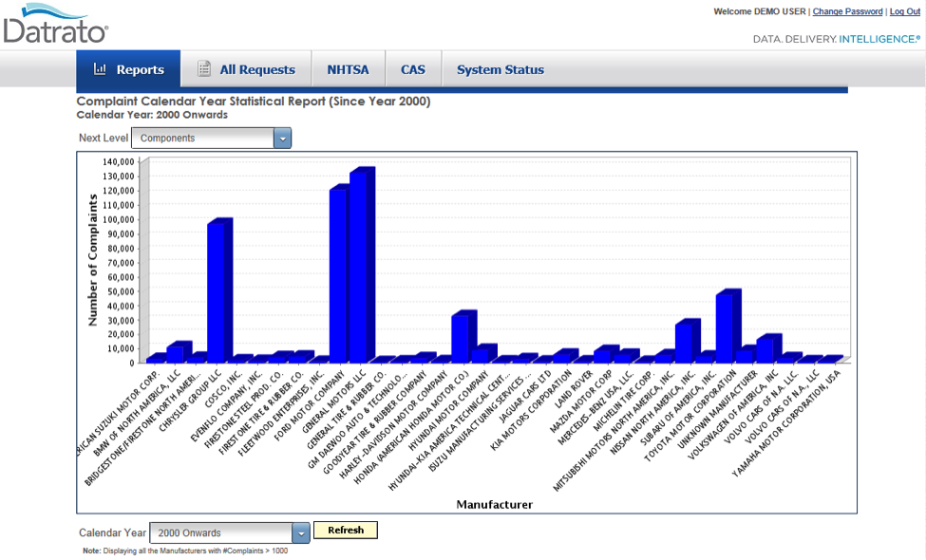This screenshot has width=926, height=560.
Task: Click the Unknown Manufacturer bar
Action: tap(747, 354)
